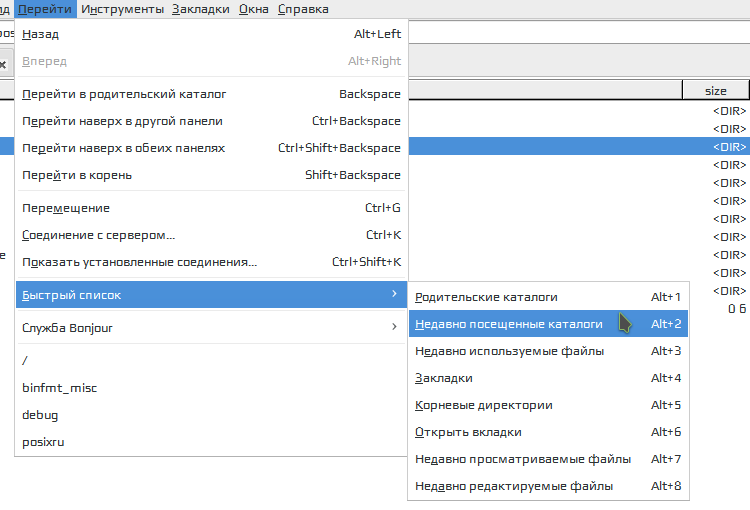Open the Справка menu

(302, 9)
